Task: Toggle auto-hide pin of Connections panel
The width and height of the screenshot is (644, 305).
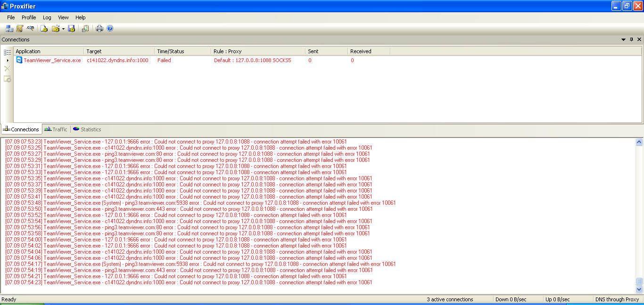Action: click(x=632, y=40)
